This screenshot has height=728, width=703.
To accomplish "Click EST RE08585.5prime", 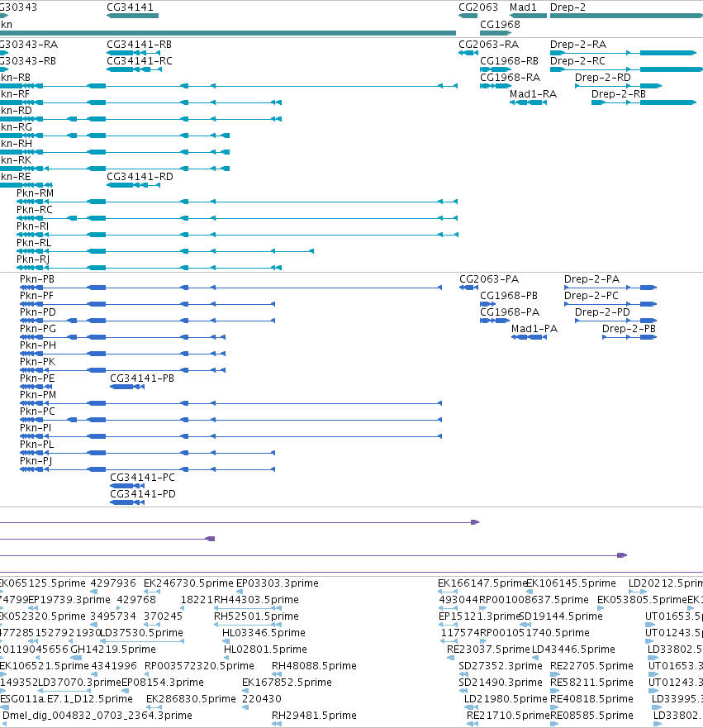I will (x=591, y=716).
